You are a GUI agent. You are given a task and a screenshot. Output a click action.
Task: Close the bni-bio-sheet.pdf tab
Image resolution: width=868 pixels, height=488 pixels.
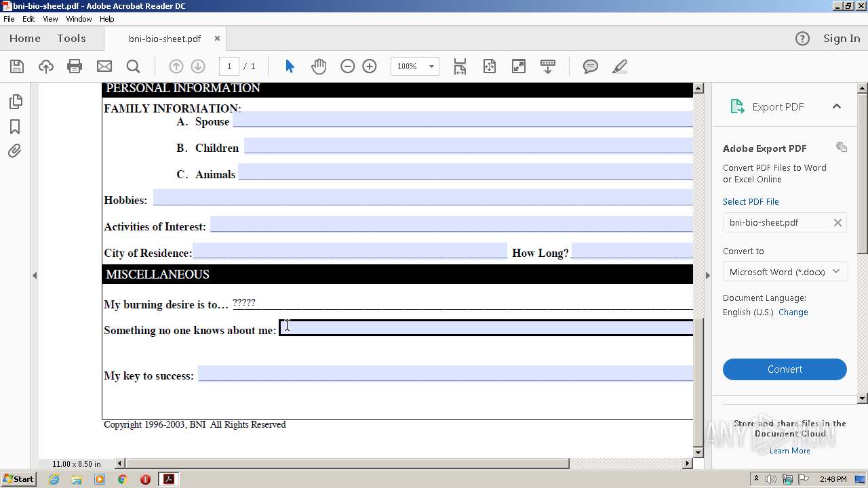coord(217,39)
